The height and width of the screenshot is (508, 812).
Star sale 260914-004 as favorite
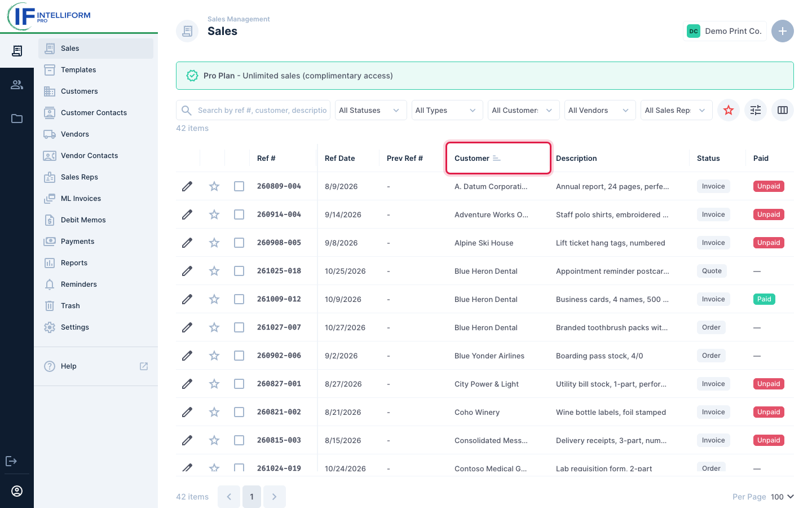click(214, 214)
